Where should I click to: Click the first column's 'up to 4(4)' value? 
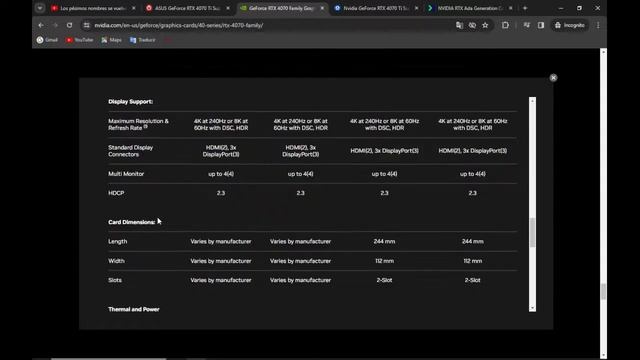point(221,174)
